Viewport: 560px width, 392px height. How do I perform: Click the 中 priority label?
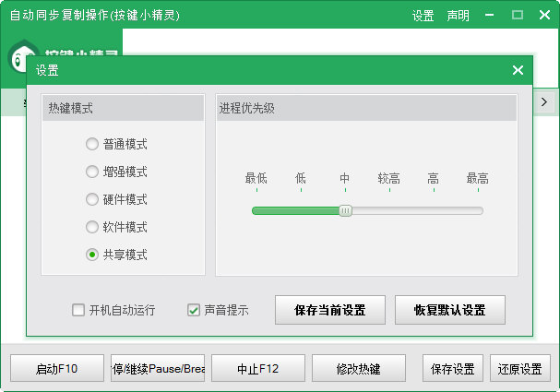click(345, 178)
